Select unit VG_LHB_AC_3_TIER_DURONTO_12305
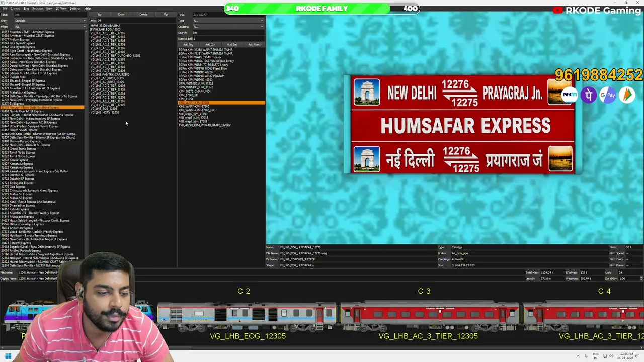 pyautogui.click(x=115, y=56)
